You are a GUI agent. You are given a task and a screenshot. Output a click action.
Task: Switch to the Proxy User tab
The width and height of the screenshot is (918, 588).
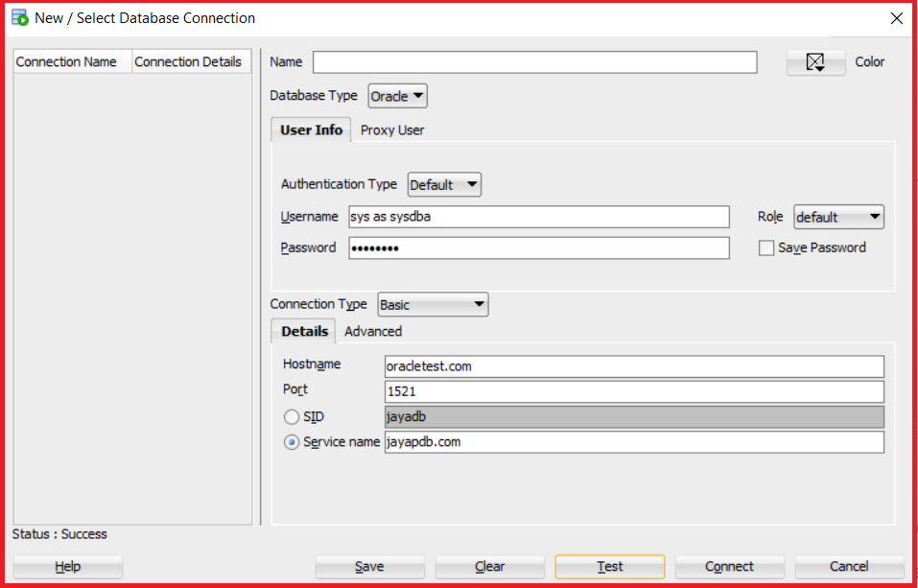point(392,130)
